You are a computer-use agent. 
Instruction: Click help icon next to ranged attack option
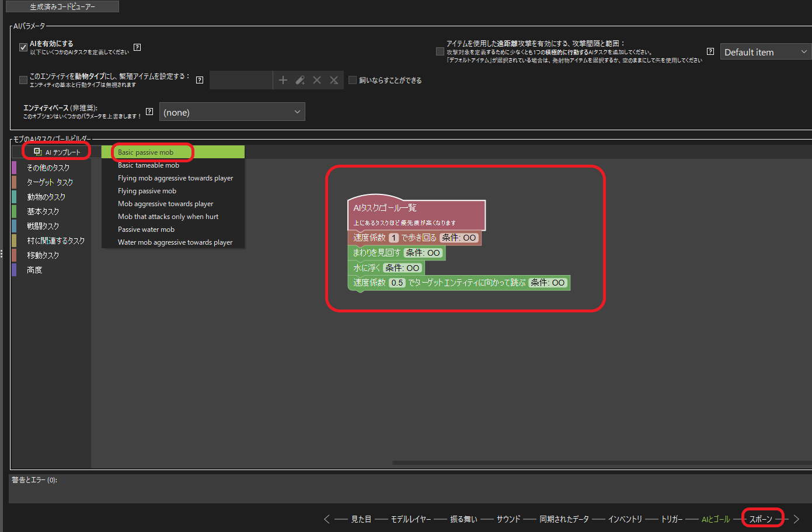[x=710, y=51]
